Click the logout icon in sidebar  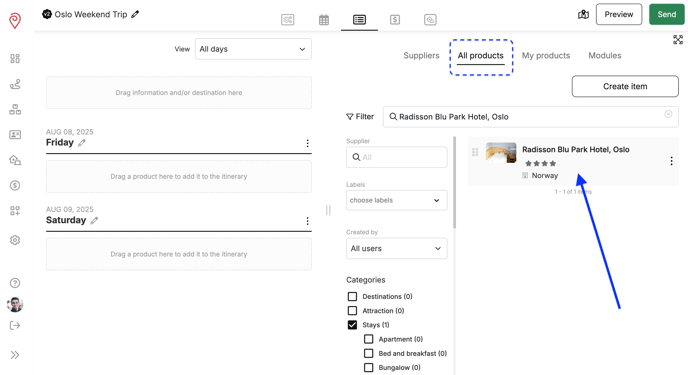point(15,325)
